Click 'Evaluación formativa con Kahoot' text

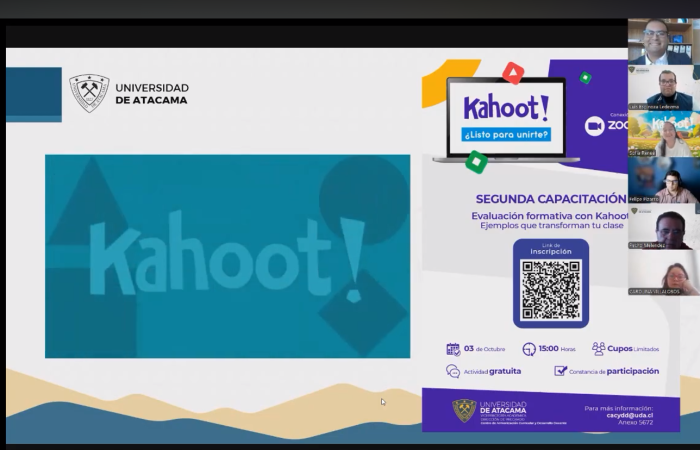[x=550, y=216]
